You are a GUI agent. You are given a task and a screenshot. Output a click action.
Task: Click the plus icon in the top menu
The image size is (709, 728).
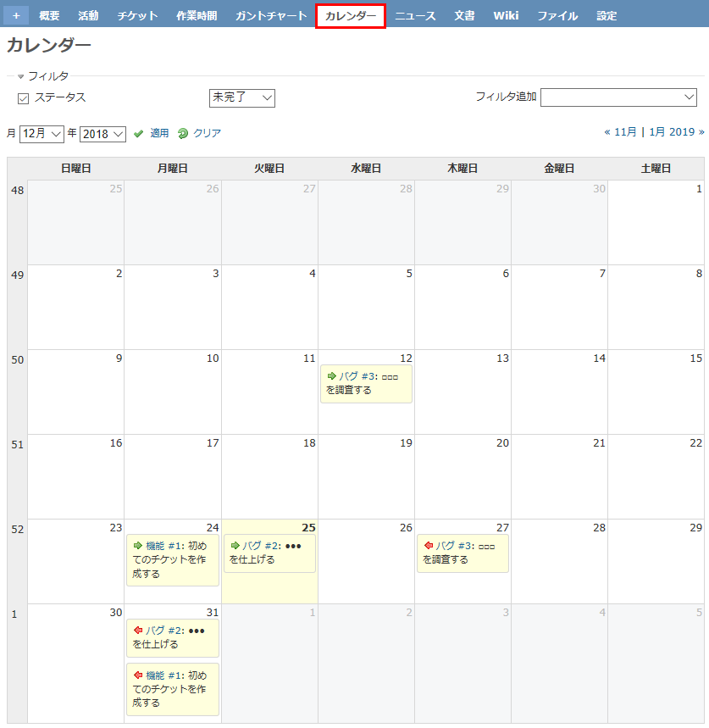(16, 15)
